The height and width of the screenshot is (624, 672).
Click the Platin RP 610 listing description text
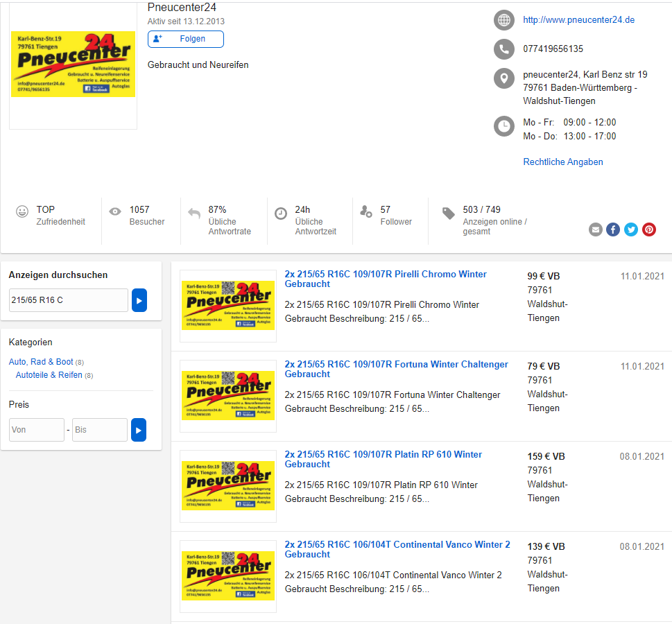point(381,492)
